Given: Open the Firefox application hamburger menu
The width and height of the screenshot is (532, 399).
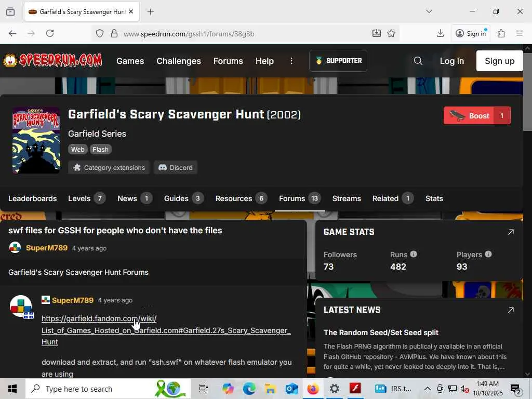Looking at the screenshot, I should (x=519, y=33).
